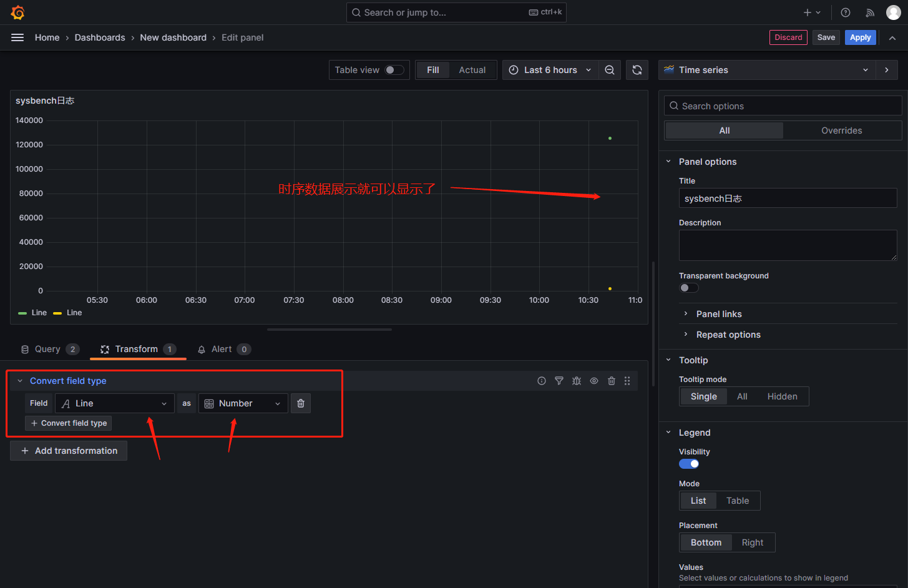This screenshot has height=588, width=908.
Task: Select Fill panel size option
Action: (x=433, y=70)
